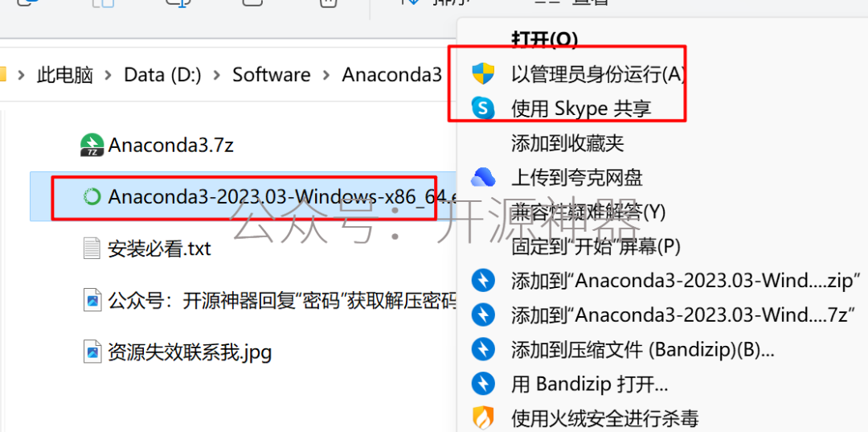Expand chevron after Data (D:) breadcrumb
The height and width of the screenshot is (432, 868).
[x=217, y=74]
